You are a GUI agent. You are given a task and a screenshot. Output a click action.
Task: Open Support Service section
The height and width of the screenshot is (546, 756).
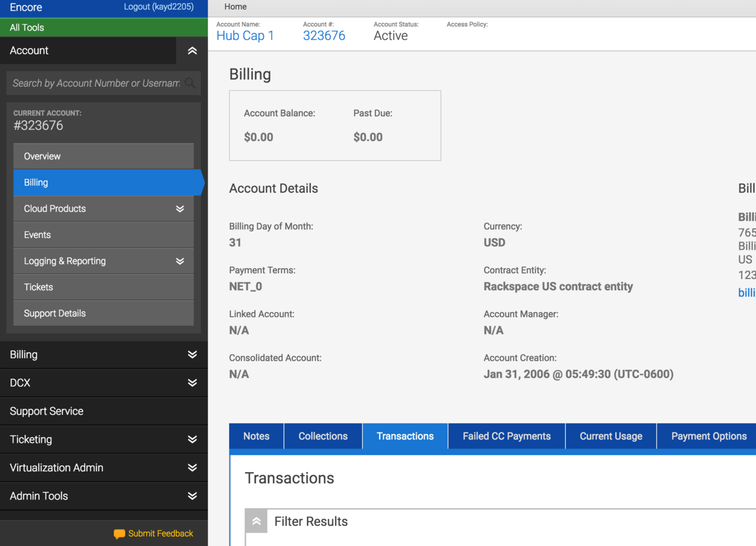point(104,411)
